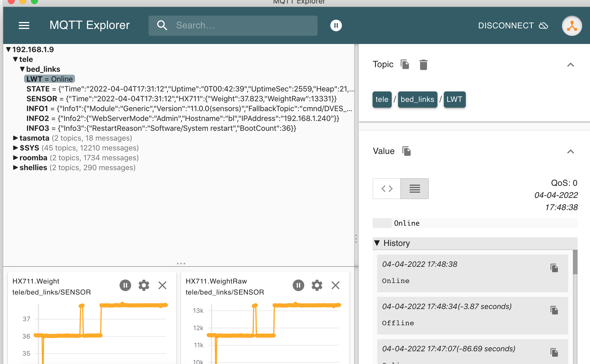
Task: Select the INFO2 topic row
Action: coord(183,118)
